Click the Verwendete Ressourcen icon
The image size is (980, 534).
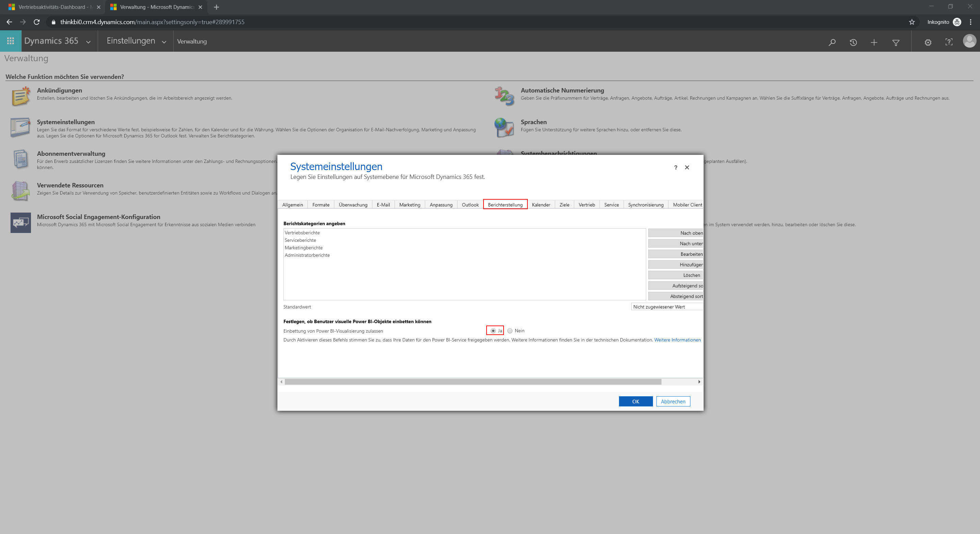tap(20, 190)
